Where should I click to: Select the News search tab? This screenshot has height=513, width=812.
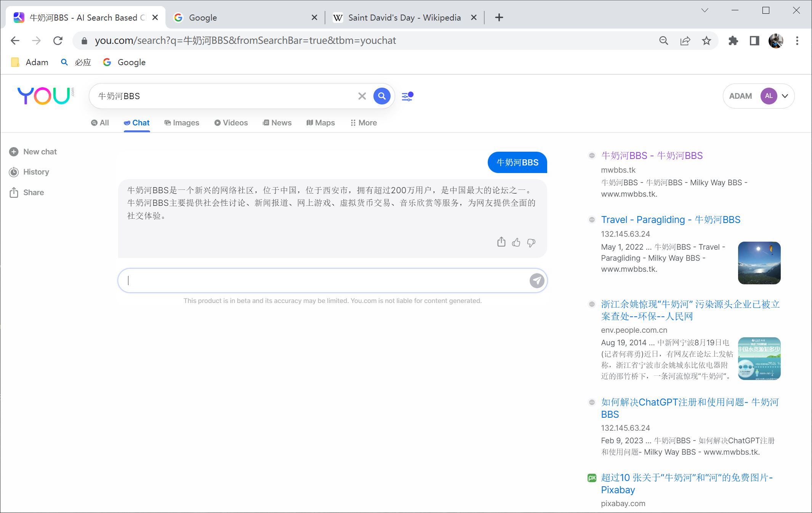[277, 123]
